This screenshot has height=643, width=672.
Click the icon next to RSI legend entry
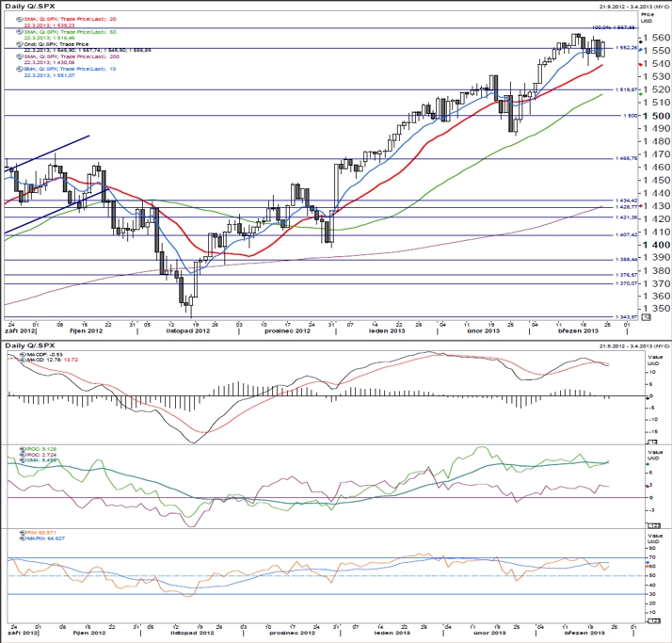pyautogui.click(x=23, y=533)
